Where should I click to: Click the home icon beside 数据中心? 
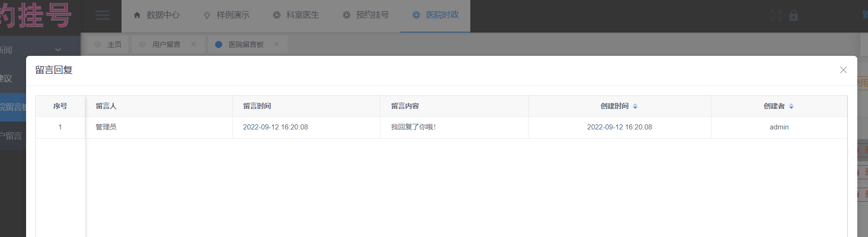[x=137, y=15]
